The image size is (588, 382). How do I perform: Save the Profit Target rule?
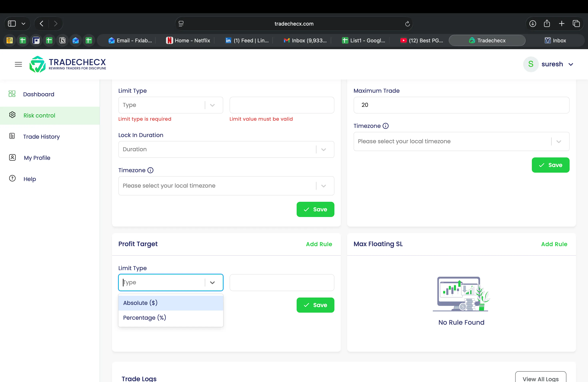pos(315,305)
